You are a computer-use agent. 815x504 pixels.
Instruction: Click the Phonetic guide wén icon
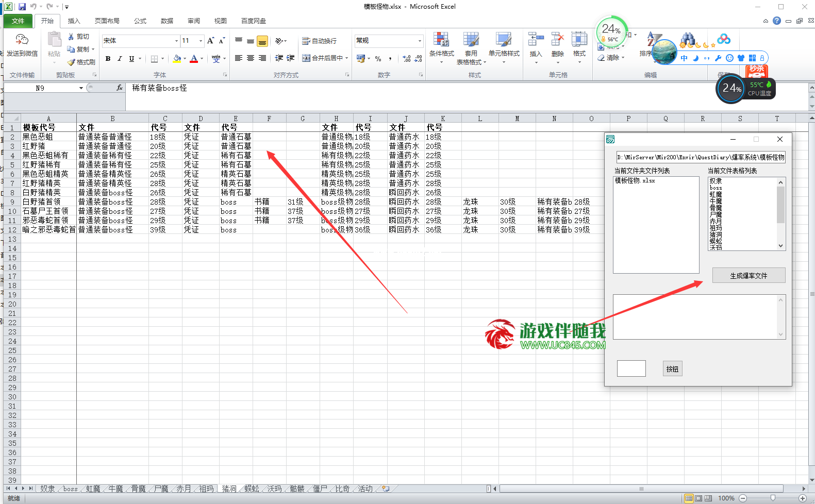tap(216, 59)
